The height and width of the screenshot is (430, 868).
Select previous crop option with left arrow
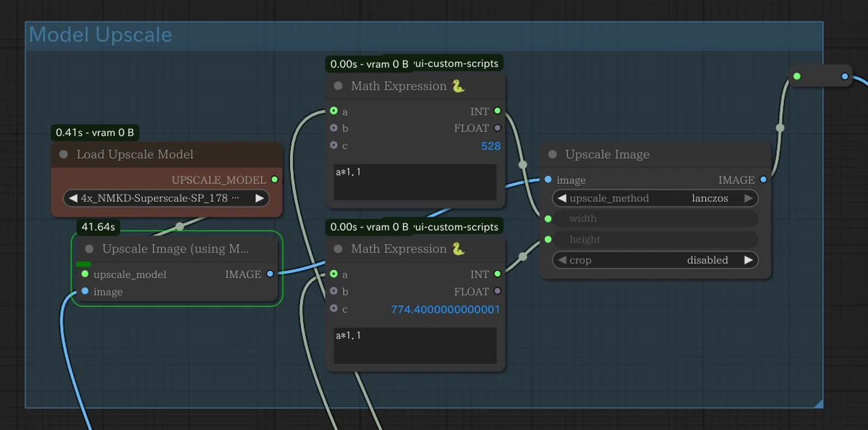pos(562,260)
